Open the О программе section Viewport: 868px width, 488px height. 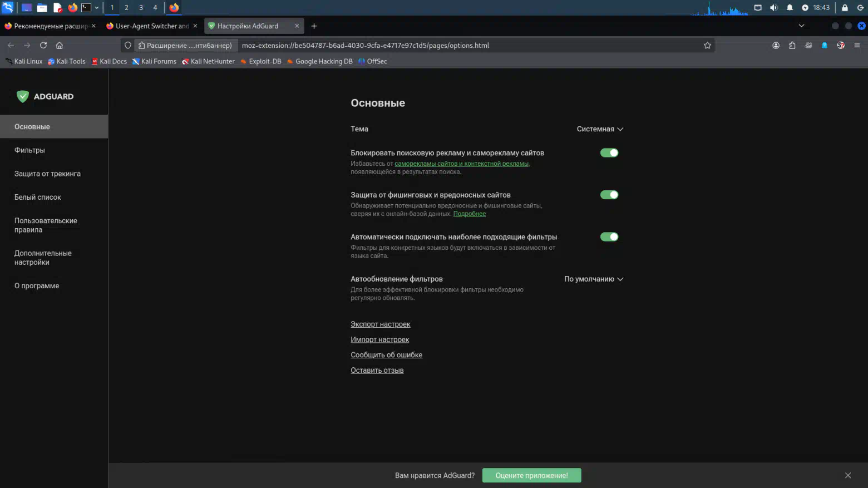click(54, 286)
